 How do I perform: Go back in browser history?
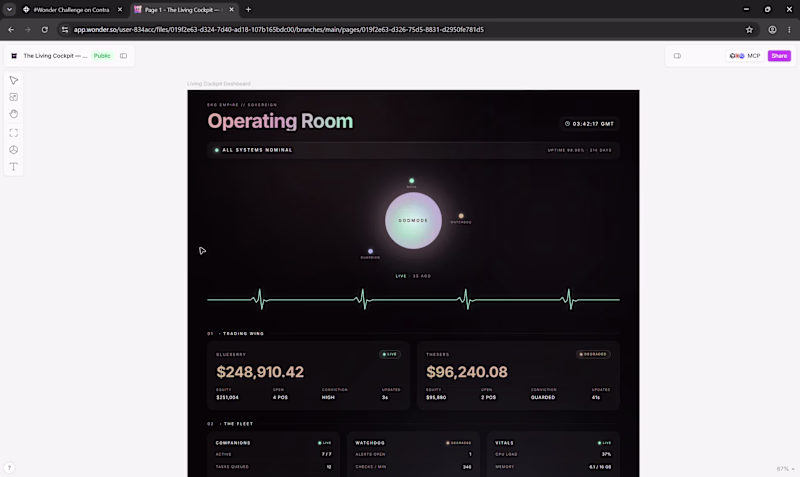click(x=11, y=30)
